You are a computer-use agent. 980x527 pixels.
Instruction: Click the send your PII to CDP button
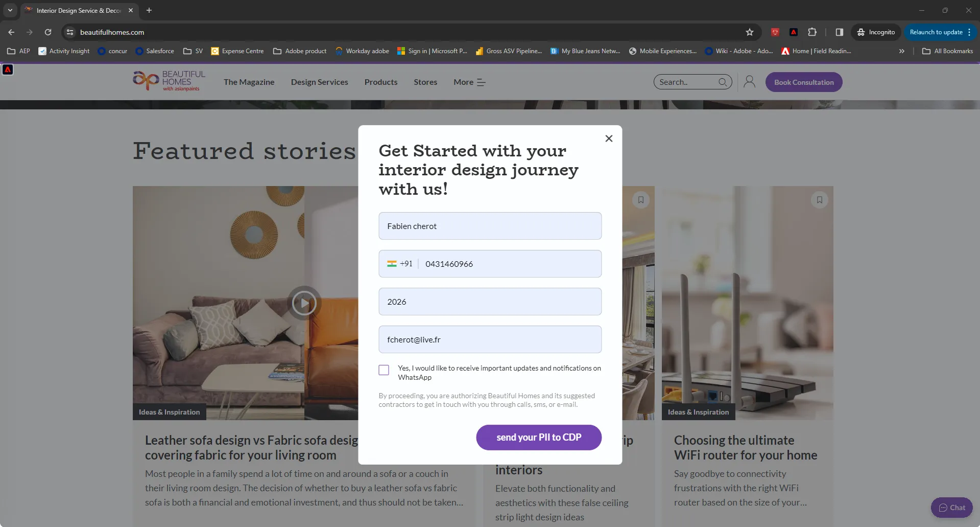[539, 438]
